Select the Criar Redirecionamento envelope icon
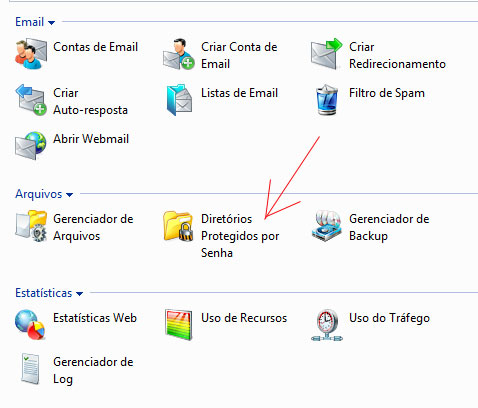Viewport: 478px width, 408px height. point(327,54)
